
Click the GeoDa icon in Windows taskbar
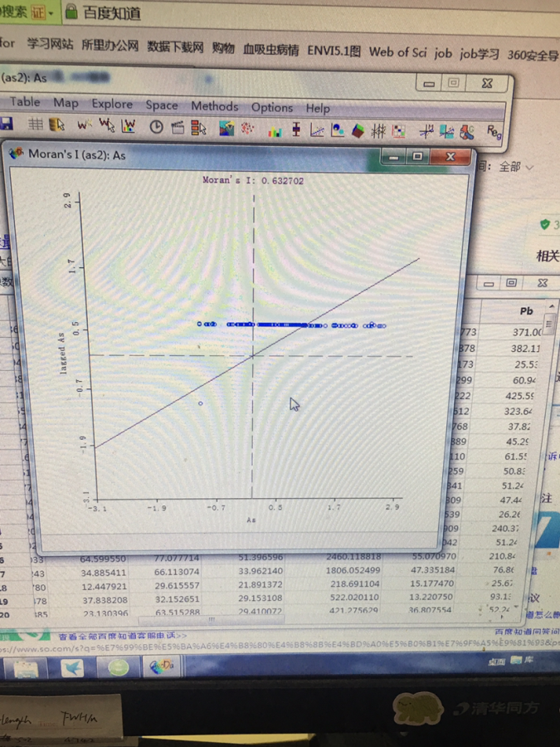point(162,666)
